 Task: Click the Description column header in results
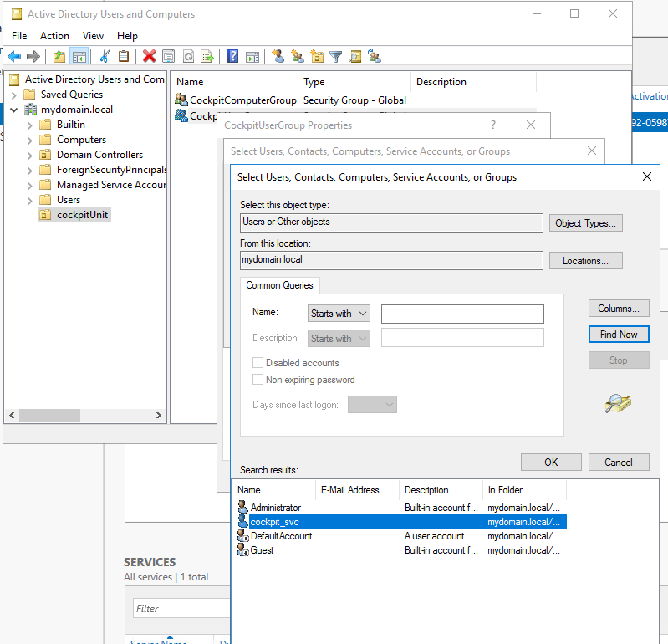pos(441,490)
